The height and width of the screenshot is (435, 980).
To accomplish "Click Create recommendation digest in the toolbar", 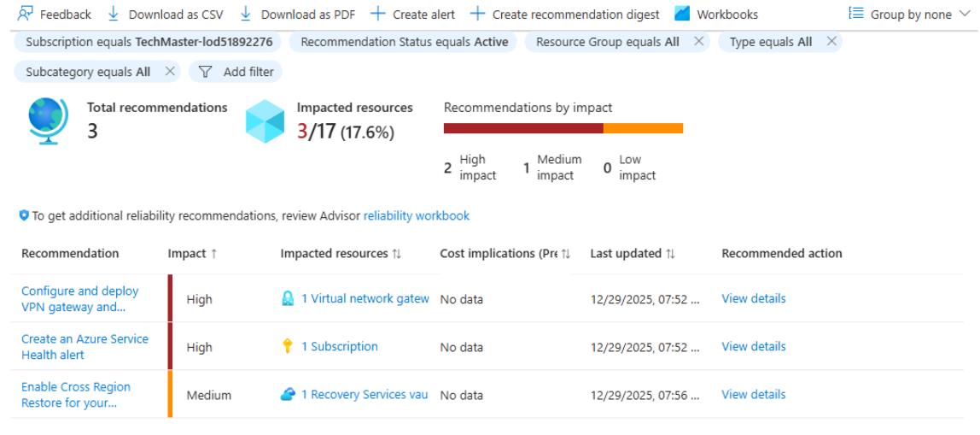I will pyautogui.click(x=564, y=14).
